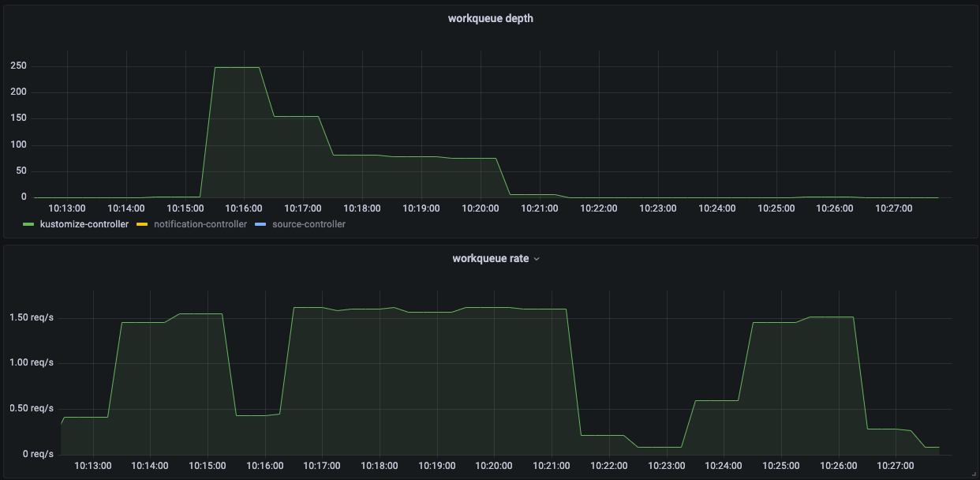Click the workqueue rate panel title

click(490, 258)
